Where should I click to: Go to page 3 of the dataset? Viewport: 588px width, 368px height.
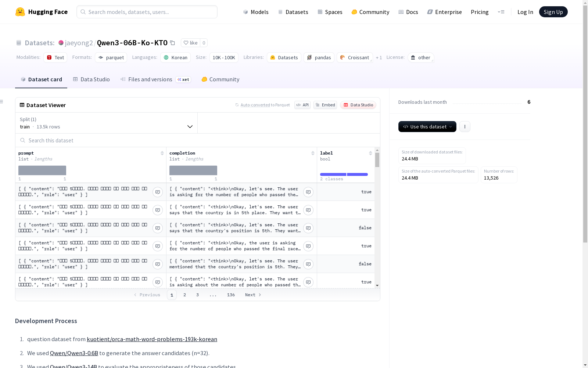point(197,295)
